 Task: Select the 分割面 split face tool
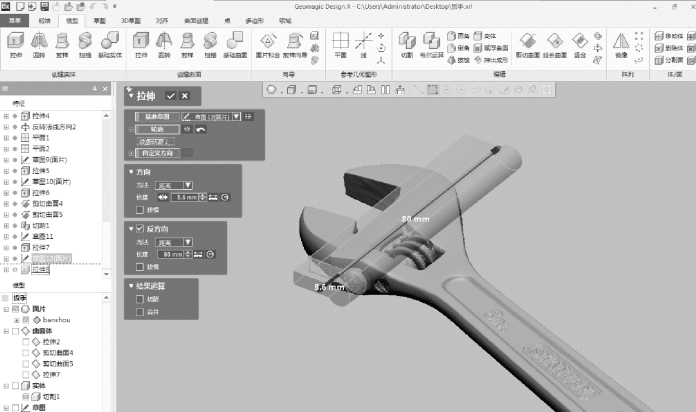point(669,60)
